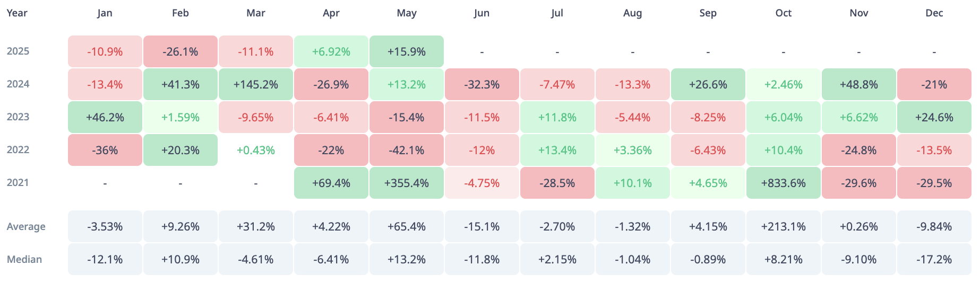The image size is (980, 283).
Task: Click the Jan column header
Action: point(105,13)
